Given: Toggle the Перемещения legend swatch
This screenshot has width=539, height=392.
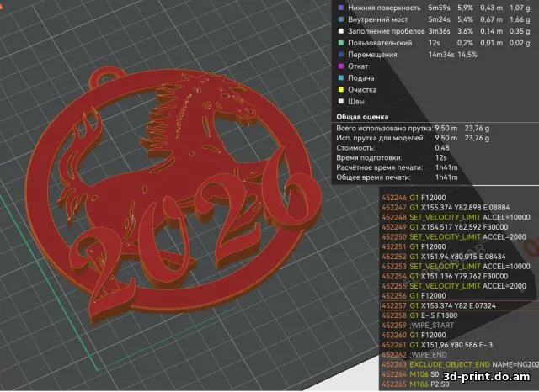Looking at the screenshot, I should pyautogui.click(x=341, y=55).
